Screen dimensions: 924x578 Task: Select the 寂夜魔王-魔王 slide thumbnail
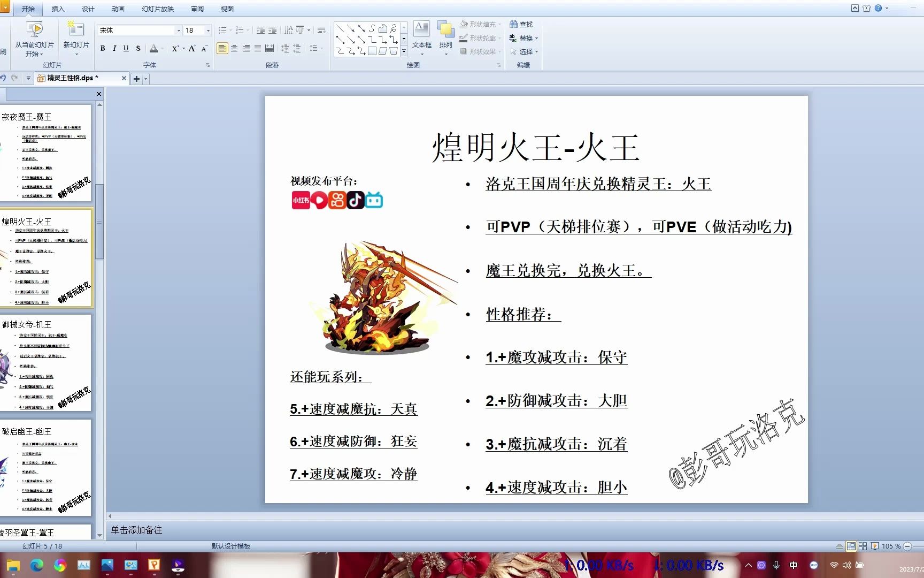coord(45,153)
